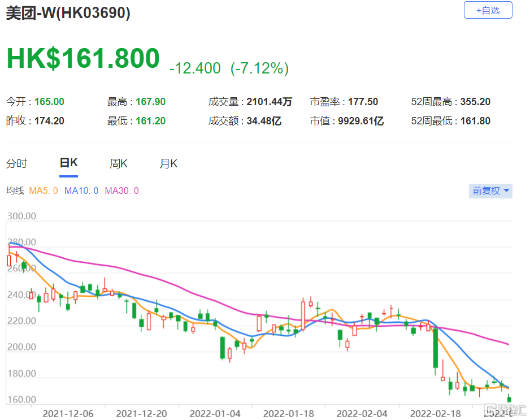Viewport: 530px width, 420px height.
Task: Click the 200.00 y-axis label
Action: click(x=21, y=347)
